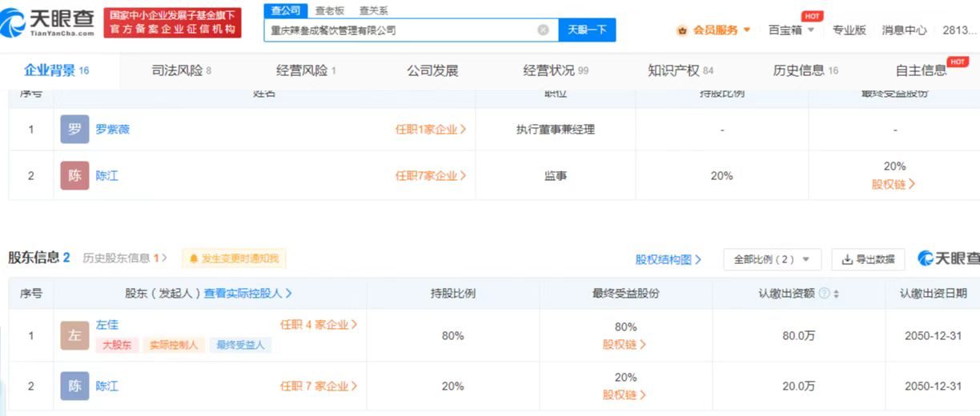980x416 pixels.
Task: Open 历史股东信息 link
Action: [x=125, y=258]
